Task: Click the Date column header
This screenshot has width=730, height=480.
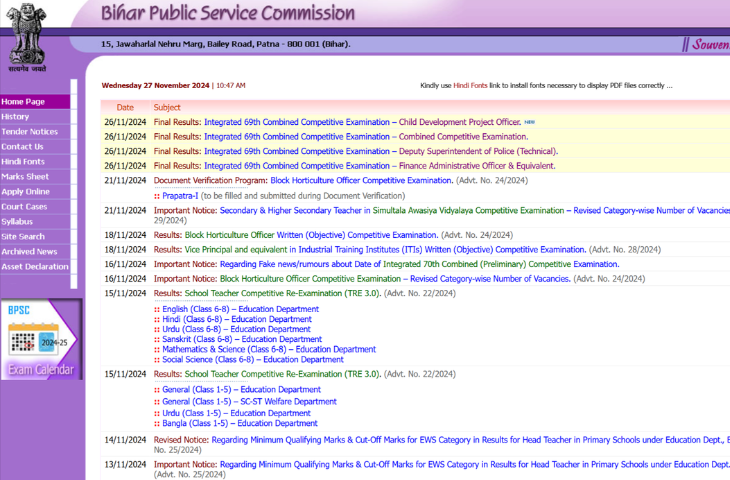Action: click(x=125, y=108)
